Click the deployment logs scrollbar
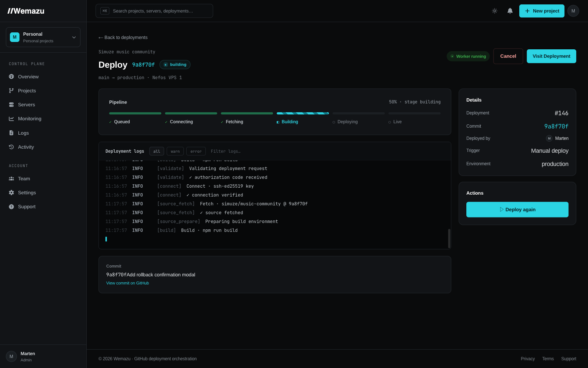This screenshot has width=588, height=368. 449,238
